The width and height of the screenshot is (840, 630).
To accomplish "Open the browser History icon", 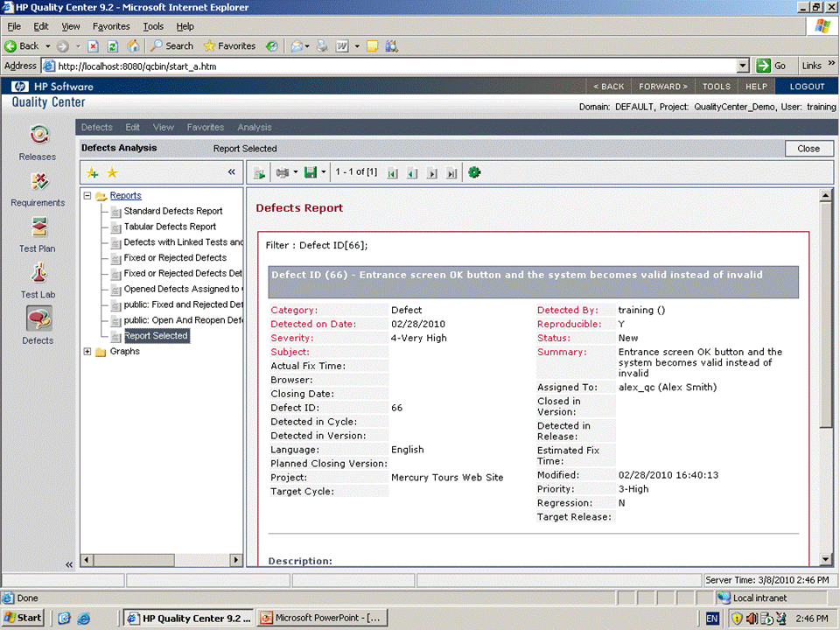I will click(271, 46).
